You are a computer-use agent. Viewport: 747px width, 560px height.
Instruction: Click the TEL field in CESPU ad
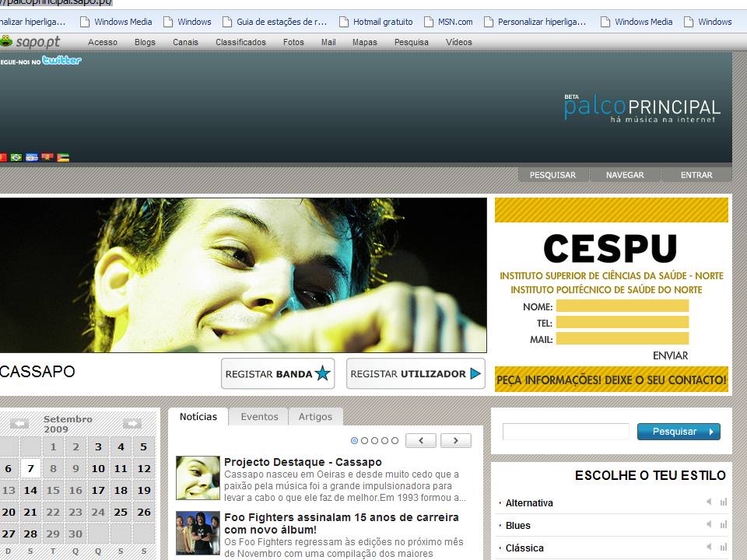(622, 322)
